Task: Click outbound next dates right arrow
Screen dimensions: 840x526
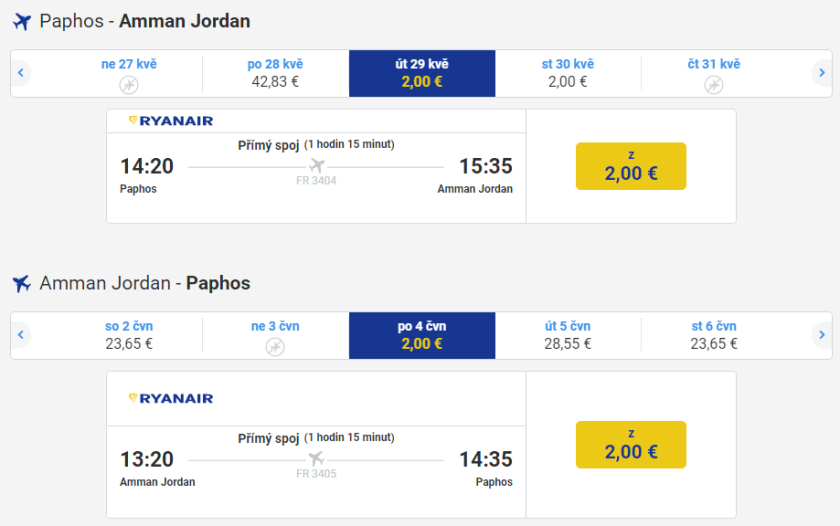Action: (821, 73)
